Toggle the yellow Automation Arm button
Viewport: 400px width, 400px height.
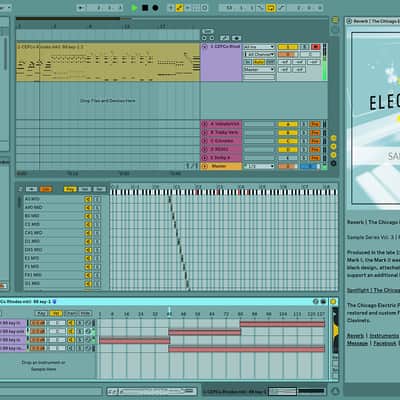click(180, 8)
